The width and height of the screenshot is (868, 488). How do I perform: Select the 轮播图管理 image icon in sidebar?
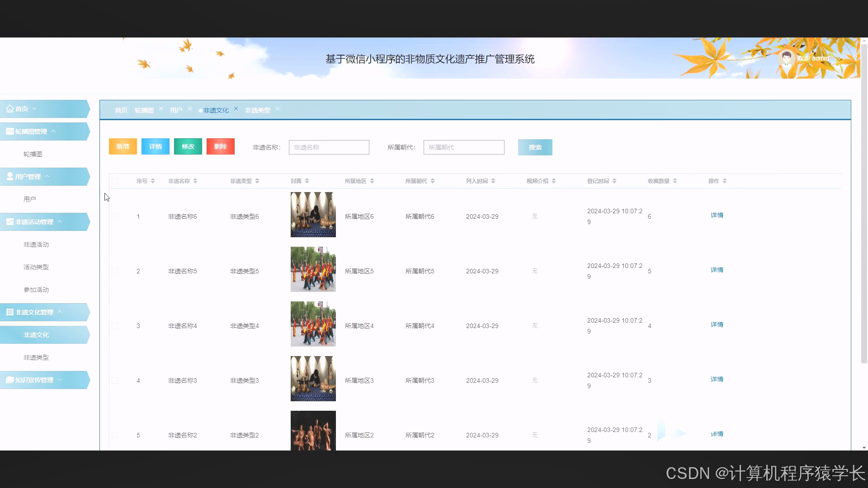(9, 131)
